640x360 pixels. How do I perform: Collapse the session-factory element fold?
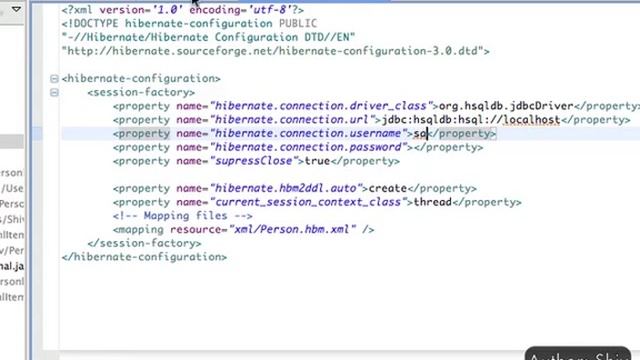pos(54,93)
